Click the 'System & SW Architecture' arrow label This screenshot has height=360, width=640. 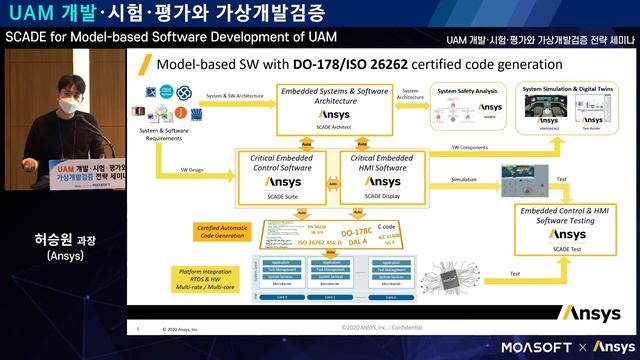pyautogui.click(x=235, y=96)
